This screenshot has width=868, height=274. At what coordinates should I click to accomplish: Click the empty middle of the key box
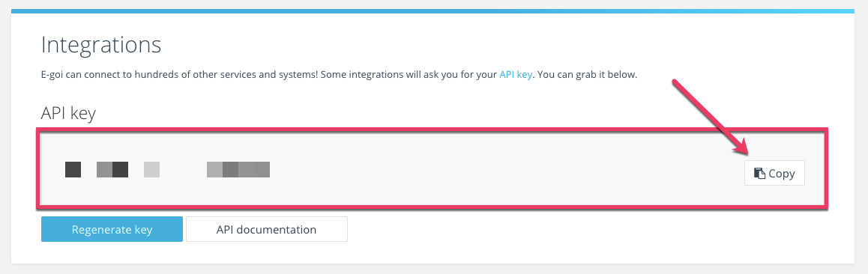(498, 169)
